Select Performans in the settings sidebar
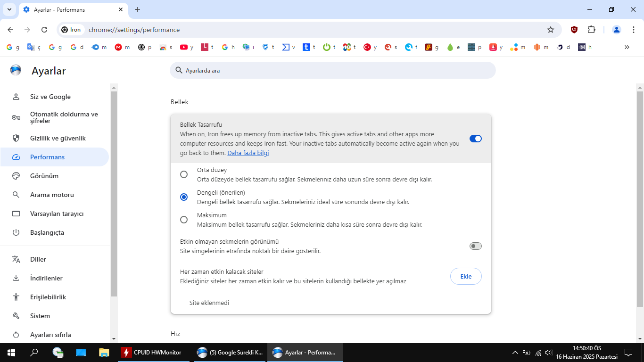The image size is (644, 362). click(55, 157)
